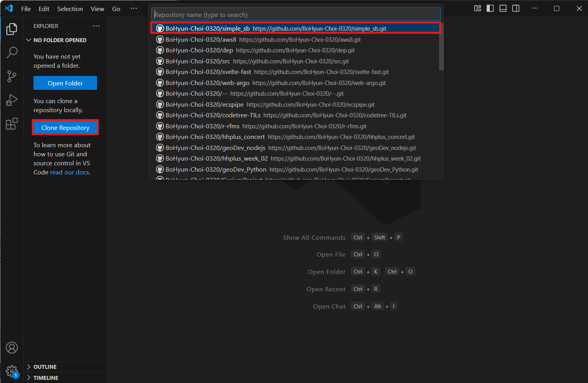Open the Search view icon
The width and height of the screenshot is (588, 383).
point(12,52)
